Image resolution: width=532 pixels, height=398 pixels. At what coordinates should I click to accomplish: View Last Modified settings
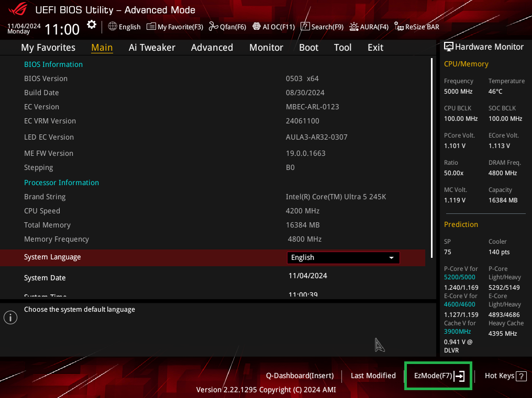373,376
